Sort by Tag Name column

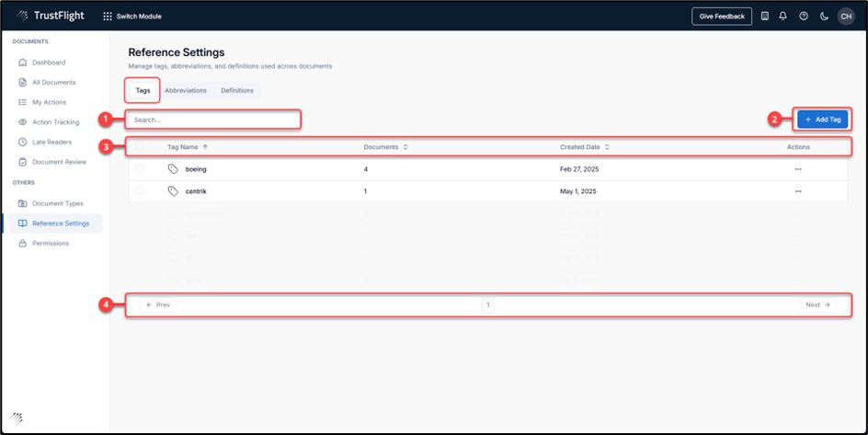tap(188, 146)
